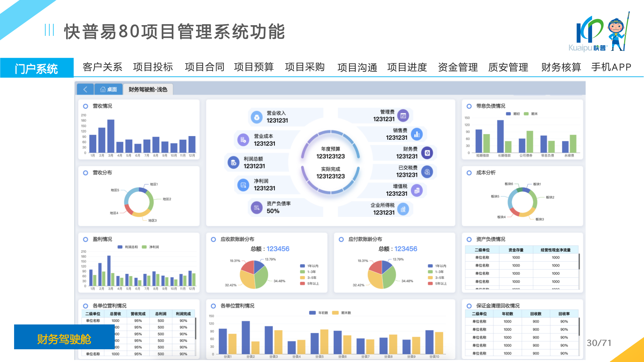Click the 资产负债情况 table scrollbar

(579, 261)
